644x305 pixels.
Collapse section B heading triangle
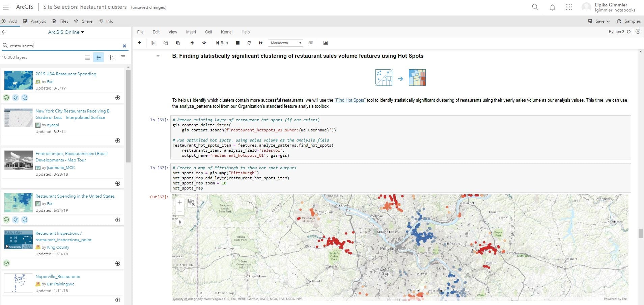pos(158,56)
